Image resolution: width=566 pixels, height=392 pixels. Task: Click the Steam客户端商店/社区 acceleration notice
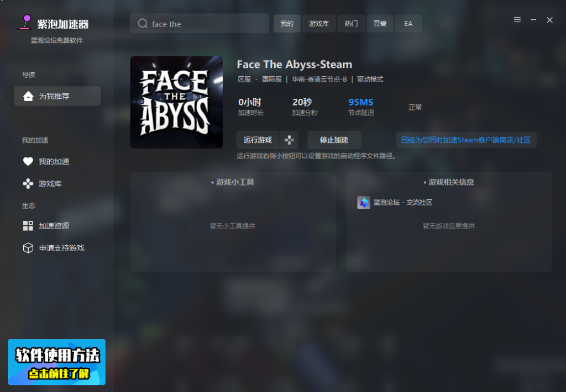[x=466, y=140]
